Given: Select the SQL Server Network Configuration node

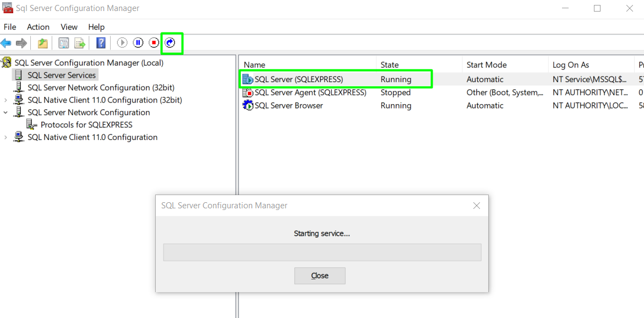Looking at the screenshot, I should pyautogui.click(x=89, y=112).
